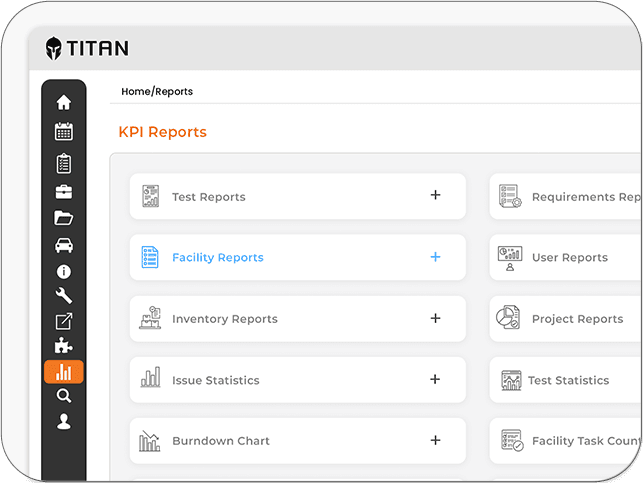Viewport: 643px width, 483px height.
Task: Click the Home/Reports breadcrumb
Action: 157,91
